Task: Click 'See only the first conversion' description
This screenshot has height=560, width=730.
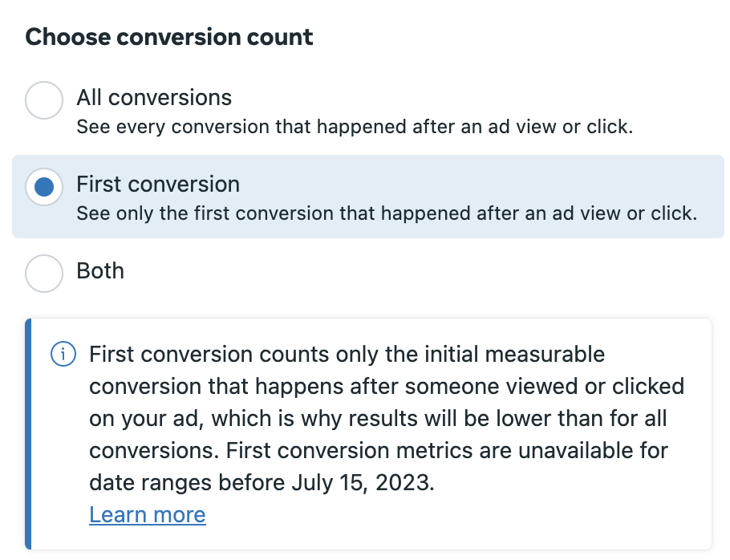Action: tap(387, 213)
